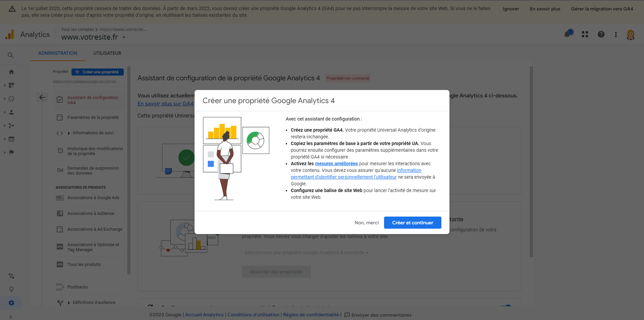Click the Associations à Google Ads icon
This screenshot has width=644, height=320.
[60, 198]
